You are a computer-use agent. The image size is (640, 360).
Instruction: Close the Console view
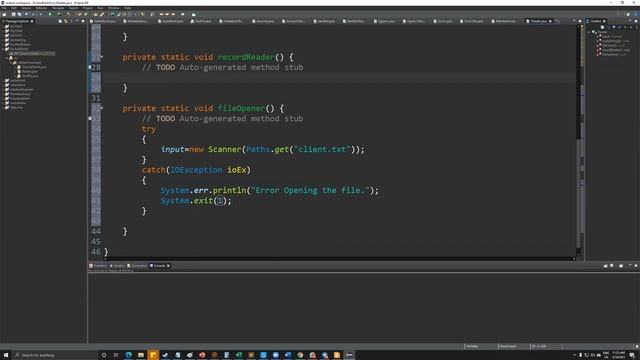point(168,266)
